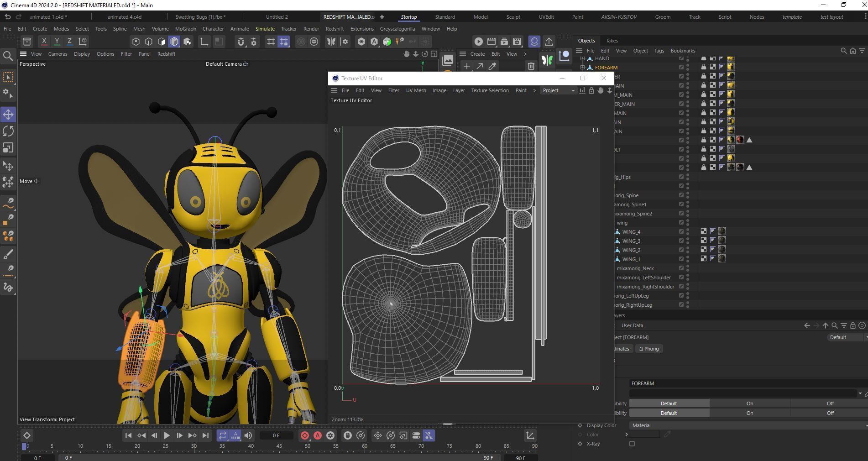868x461 pixels.
Task: Click the Redo arrow icon
Action: click(19, 17)
